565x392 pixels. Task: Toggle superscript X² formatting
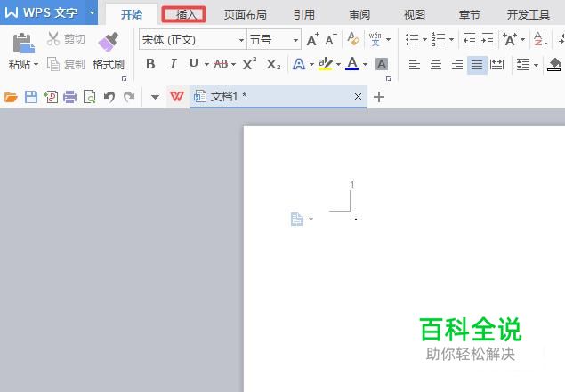tap(249, 64)
